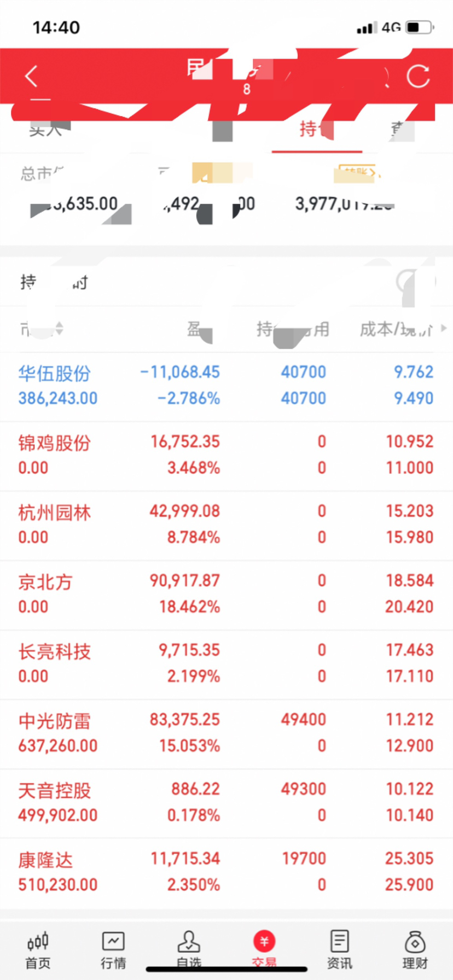Select profit value 90,917.87
The width and height of the screenshot is (453, 980).
185,581
